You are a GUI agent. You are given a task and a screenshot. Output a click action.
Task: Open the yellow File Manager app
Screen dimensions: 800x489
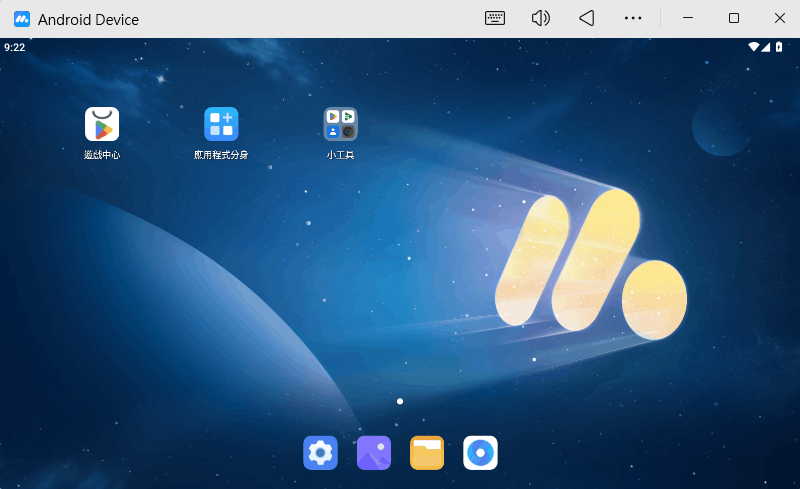pyautogui.click(x=427, y=453)
